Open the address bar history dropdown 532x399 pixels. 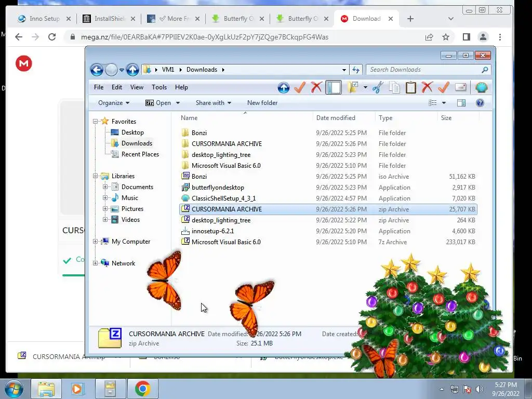[x=344, y=70]
